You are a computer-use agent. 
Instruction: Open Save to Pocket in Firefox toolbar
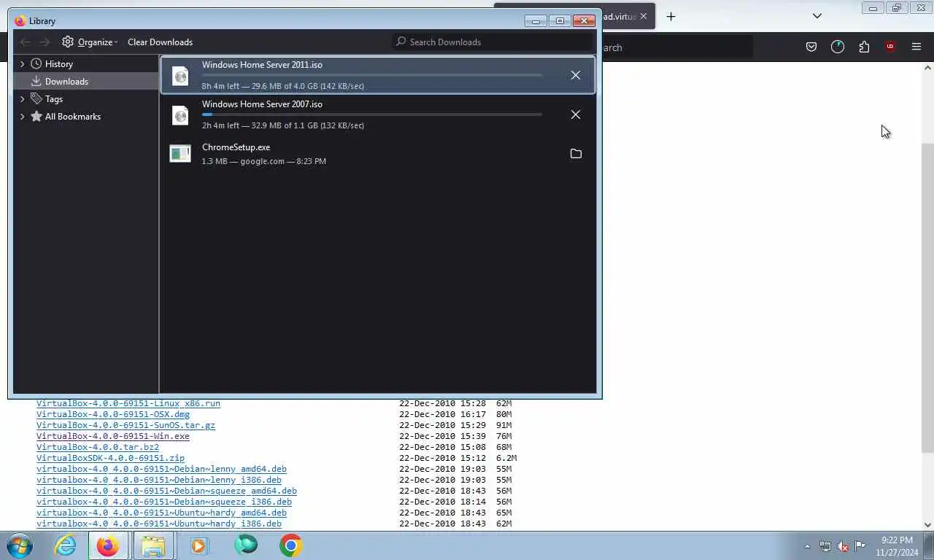coord(811,47)
